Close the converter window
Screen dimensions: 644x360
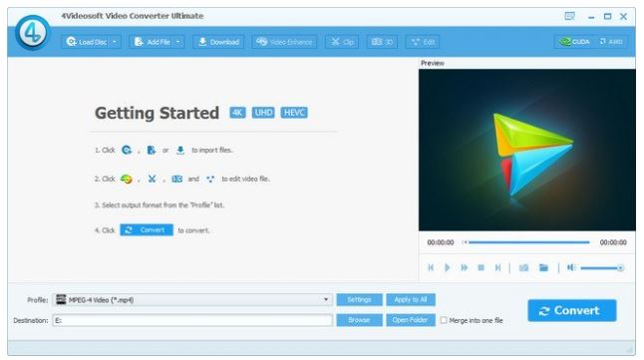pyautogui.click(x=623, y=16)
